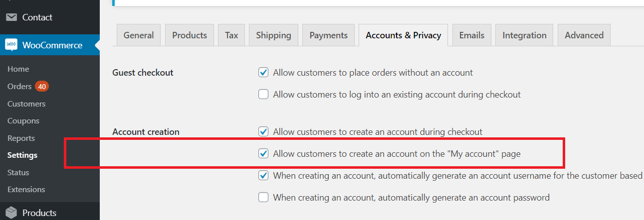Screen dimensions: 644x220
Task: Toggle automatic account username generation checkbox
Action: 263,176
